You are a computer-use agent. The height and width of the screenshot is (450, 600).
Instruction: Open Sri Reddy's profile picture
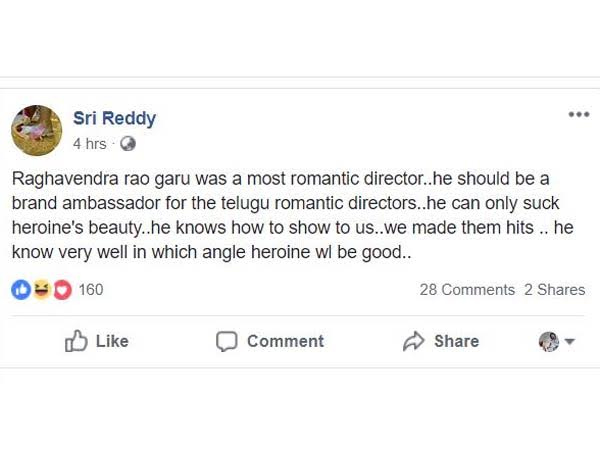pyautogui.click(x=38, y=130)
